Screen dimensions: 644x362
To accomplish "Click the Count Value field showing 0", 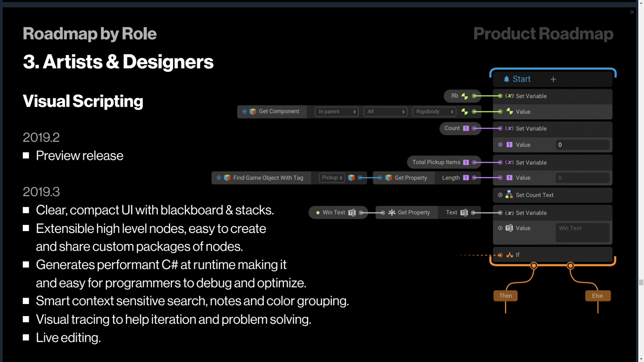I will [x=582, y=145].
